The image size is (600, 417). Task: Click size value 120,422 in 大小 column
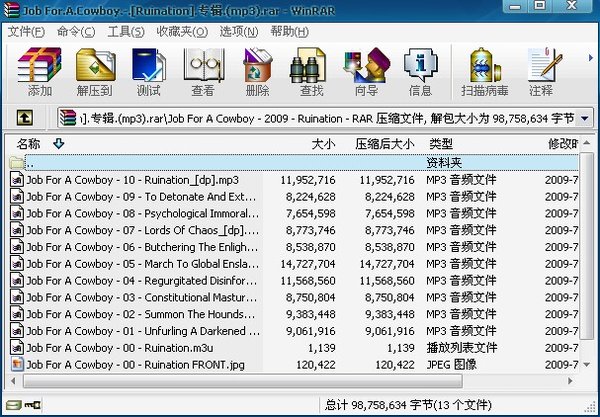click(x=316, y=364)
